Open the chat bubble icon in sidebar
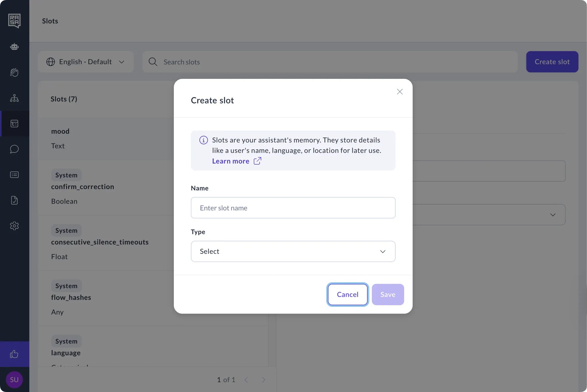This screenshot has width=587, height=392. point(14,149)
